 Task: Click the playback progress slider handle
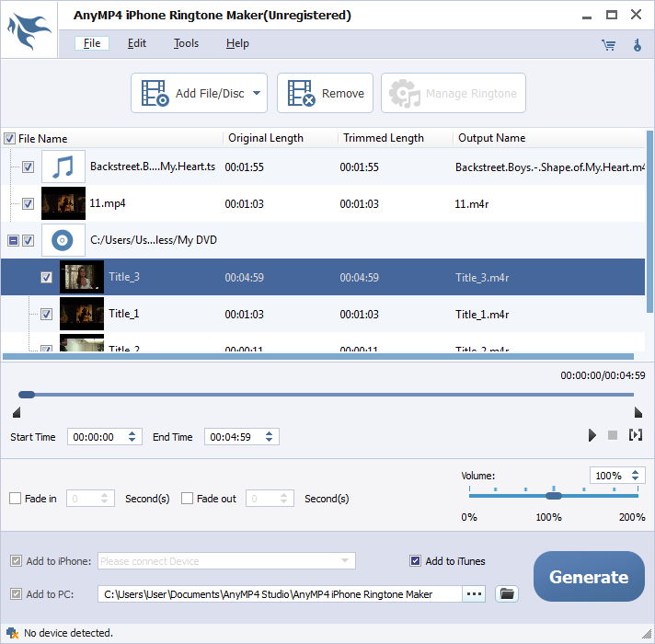27,395
